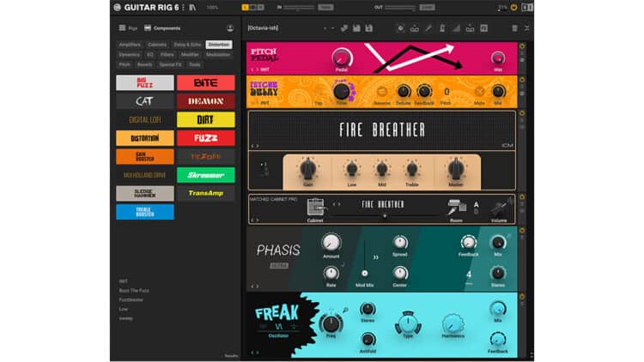Select the Cabinets category filter
Viewport: 644px width, 362px height.
tap(157, 45)
